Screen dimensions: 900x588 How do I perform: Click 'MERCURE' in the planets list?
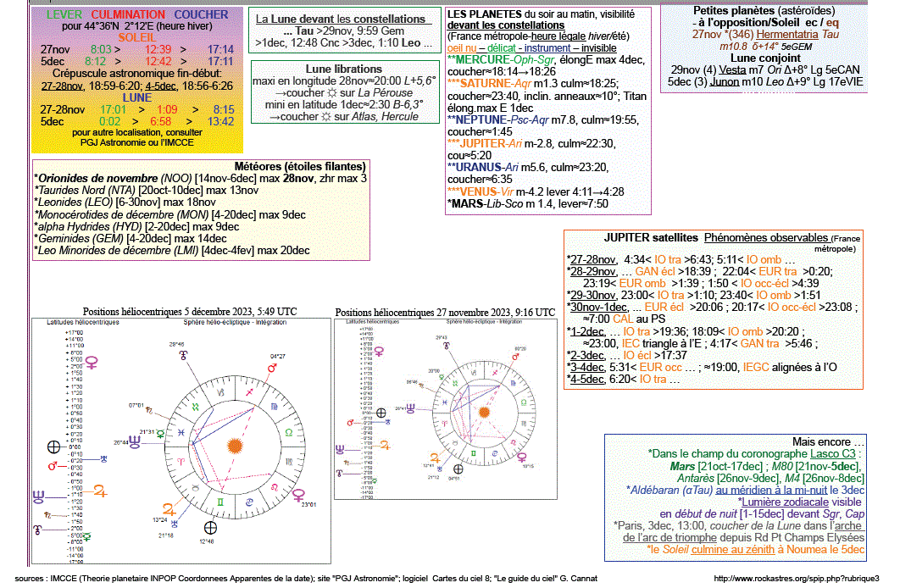click(x=483, y=60)
